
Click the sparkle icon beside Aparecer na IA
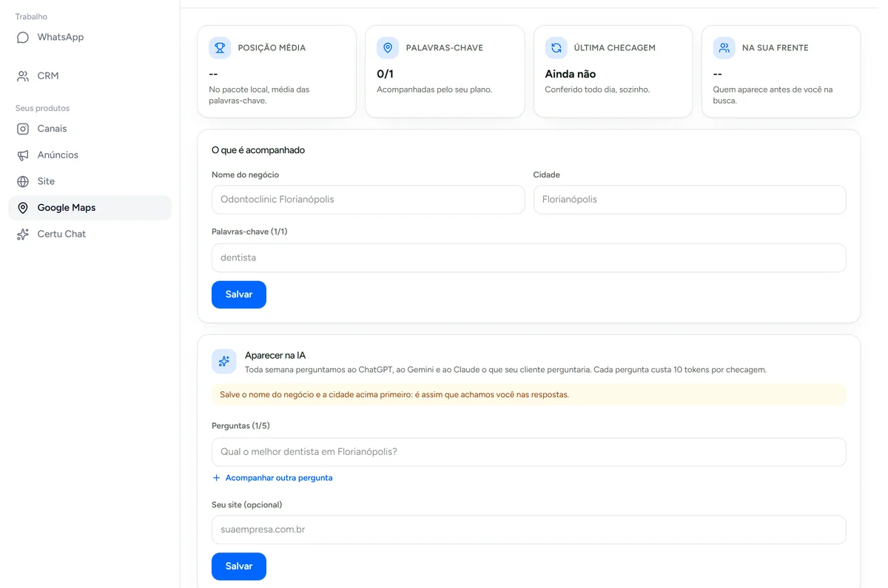coord(224,362)
